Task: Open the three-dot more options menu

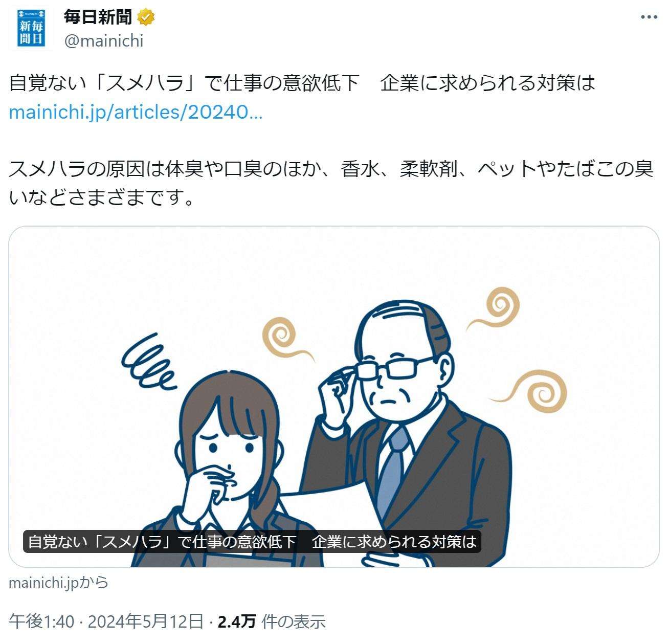Action: (649, 17)
